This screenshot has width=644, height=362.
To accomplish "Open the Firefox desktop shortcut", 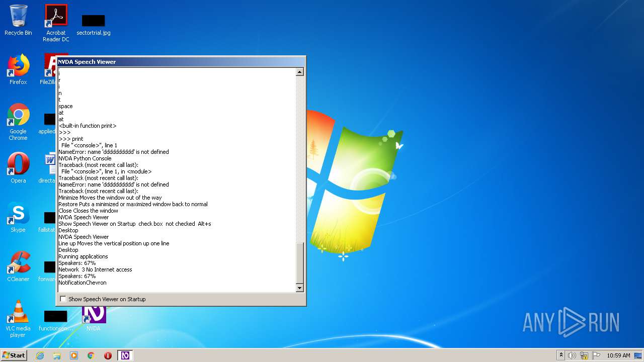I will 18,69.
